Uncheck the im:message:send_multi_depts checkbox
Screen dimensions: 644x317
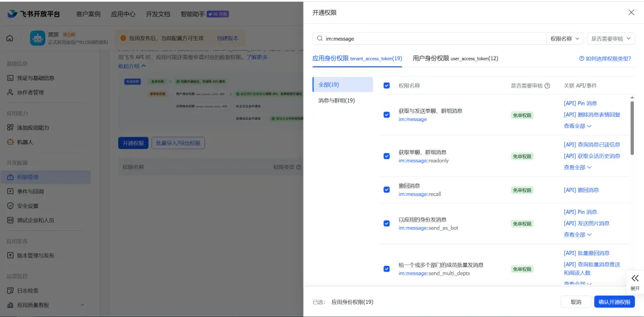(386, 269)
